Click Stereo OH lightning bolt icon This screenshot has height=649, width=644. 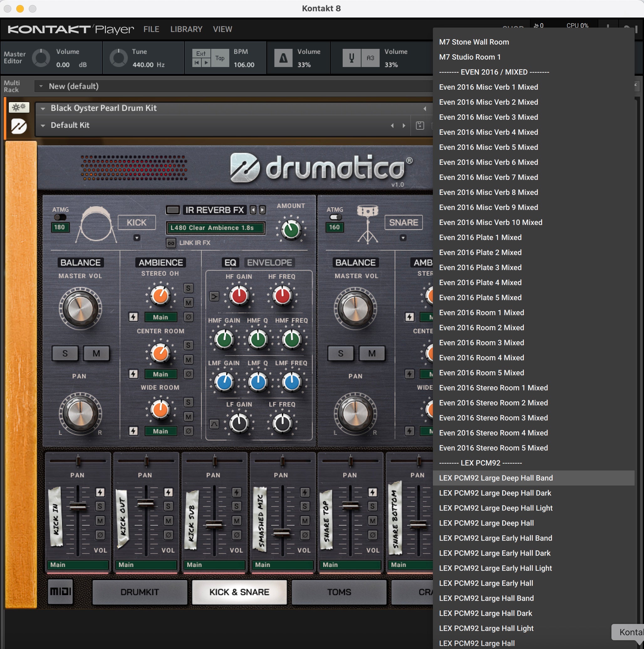(133, 317)
